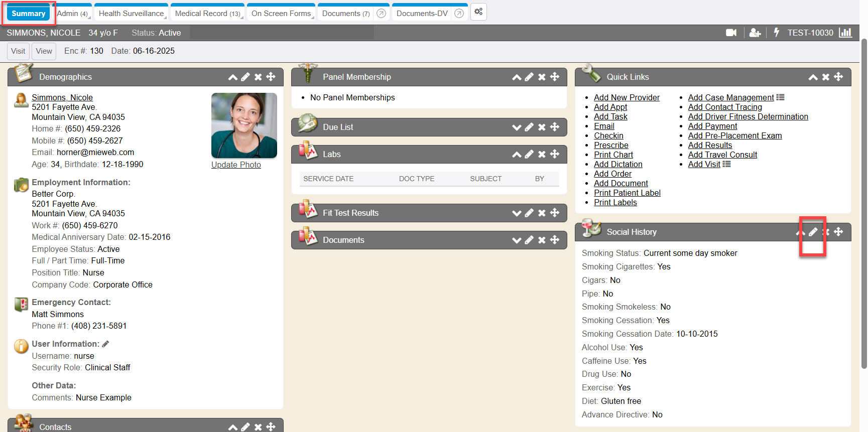The width and height of the screenshot is (868, 432).
Task: Open the bar chart icon beside TEST-10030
Action: [x=845, y=33]
